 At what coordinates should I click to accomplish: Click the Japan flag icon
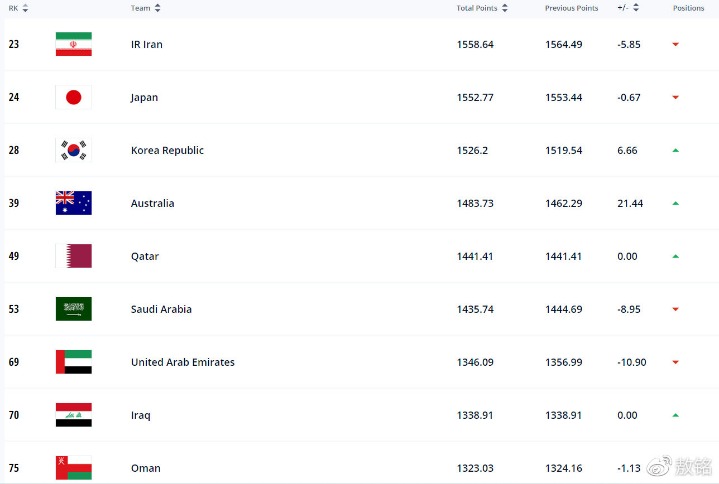click(73, 97)
